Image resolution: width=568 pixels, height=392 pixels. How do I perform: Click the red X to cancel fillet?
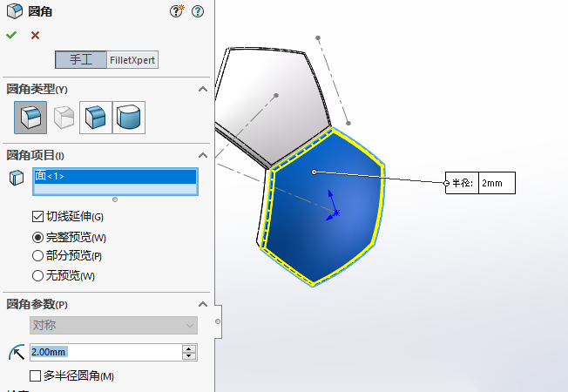[x=35, y=36]
